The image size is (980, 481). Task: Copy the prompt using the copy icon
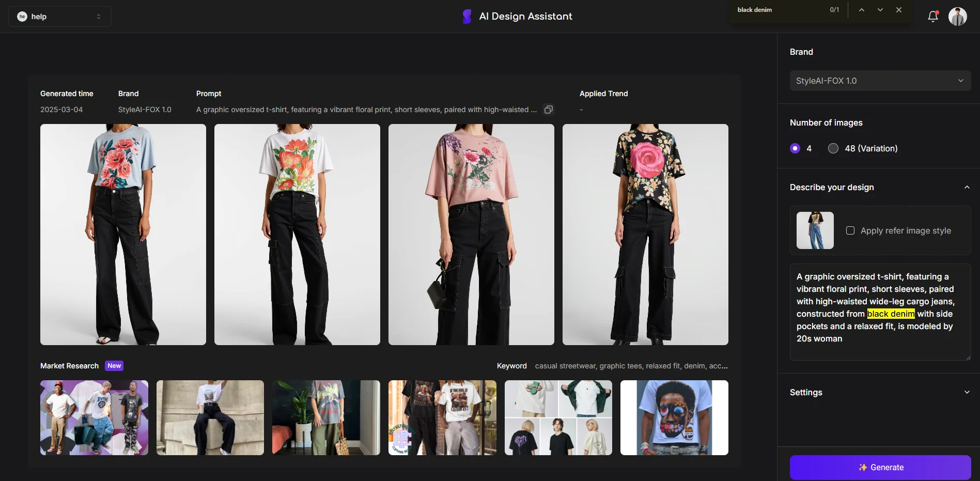[x=548, y=110]
